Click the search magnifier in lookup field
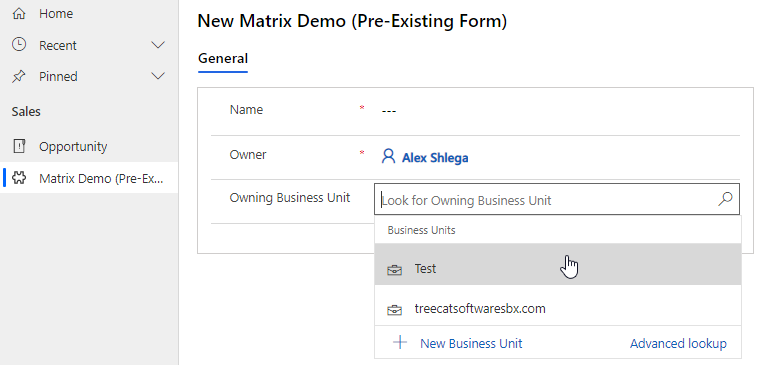 click(x=726, y=199)
